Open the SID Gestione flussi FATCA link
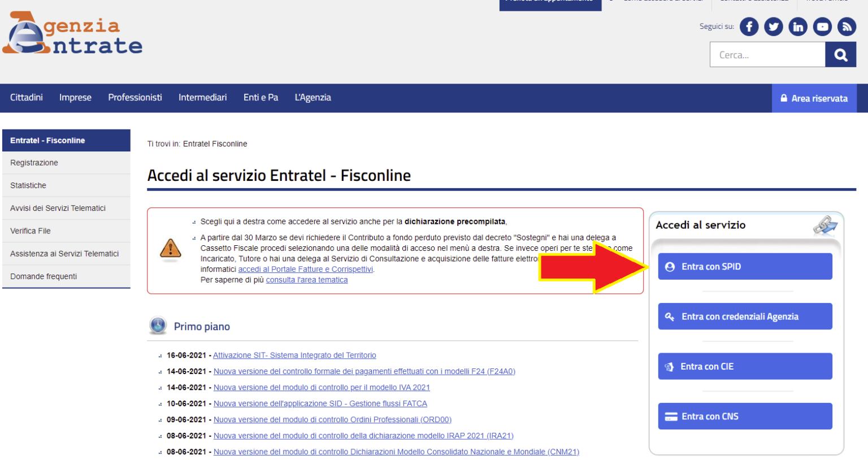This screenshot has width=868, height=460. (x=320, y=403)
